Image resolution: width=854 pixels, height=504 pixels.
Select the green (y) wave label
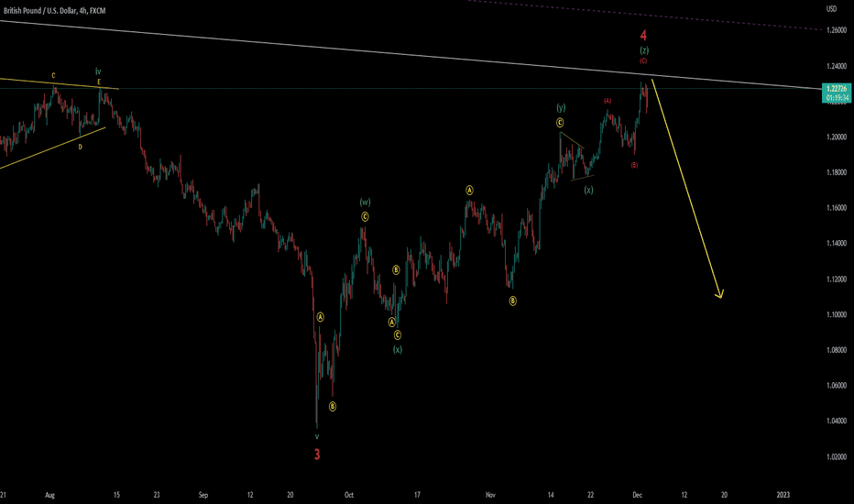coord(561,108)
